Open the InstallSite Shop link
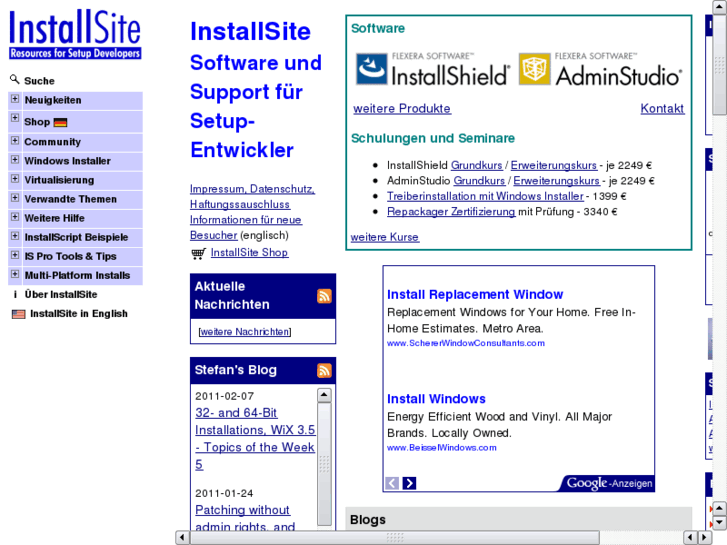727x545 pixels. [x=249, y=253]
